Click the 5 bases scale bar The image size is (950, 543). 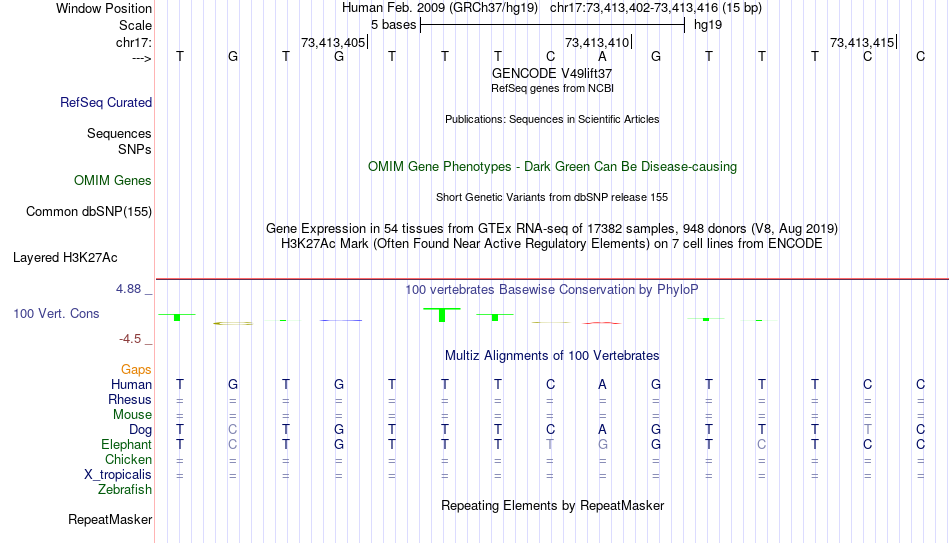552,25
